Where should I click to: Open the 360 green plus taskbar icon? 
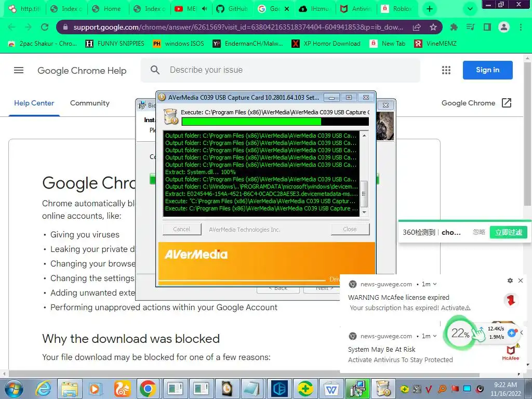305,389
